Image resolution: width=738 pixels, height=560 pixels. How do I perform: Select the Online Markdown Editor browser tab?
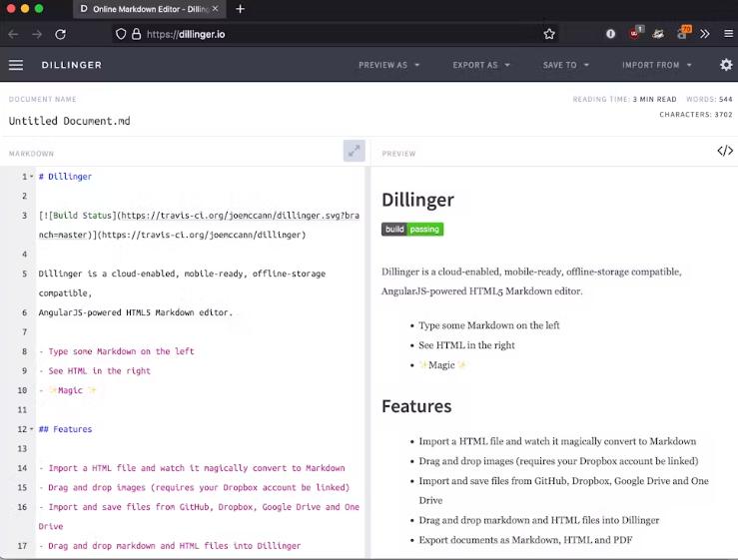150,9
